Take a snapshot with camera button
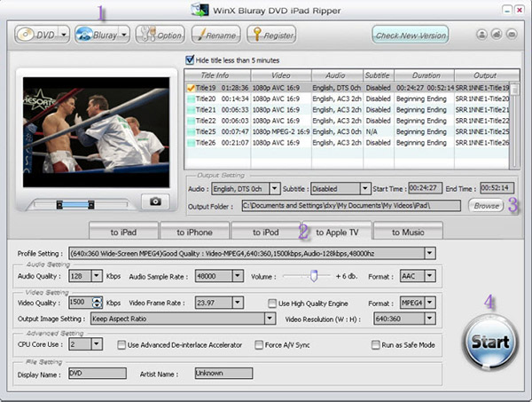The height and width of the screenshot is (402, 532). [155, 201]
